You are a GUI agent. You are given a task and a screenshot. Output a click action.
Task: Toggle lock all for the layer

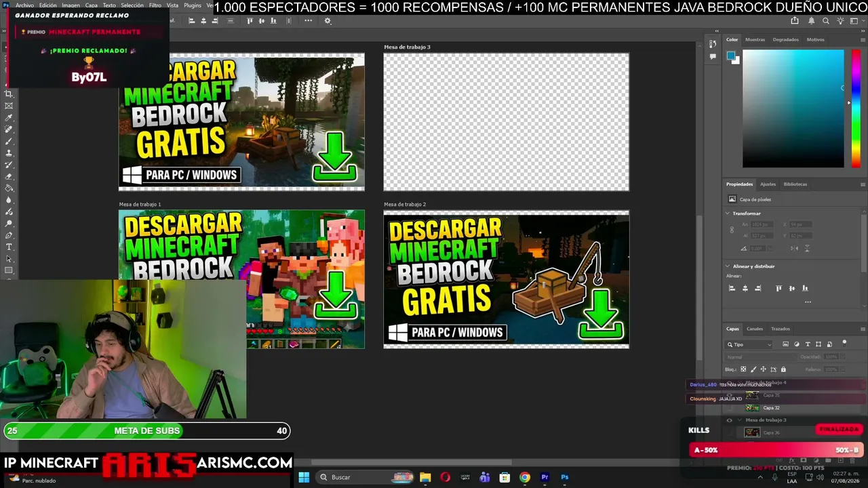(783, 369)
